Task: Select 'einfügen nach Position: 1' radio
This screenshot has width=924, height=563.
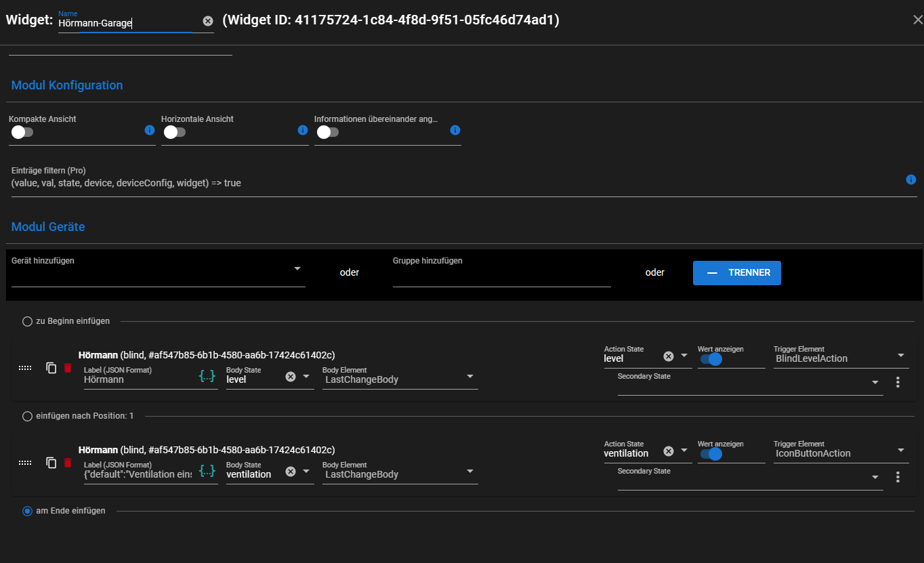Action: click(27, 416)
